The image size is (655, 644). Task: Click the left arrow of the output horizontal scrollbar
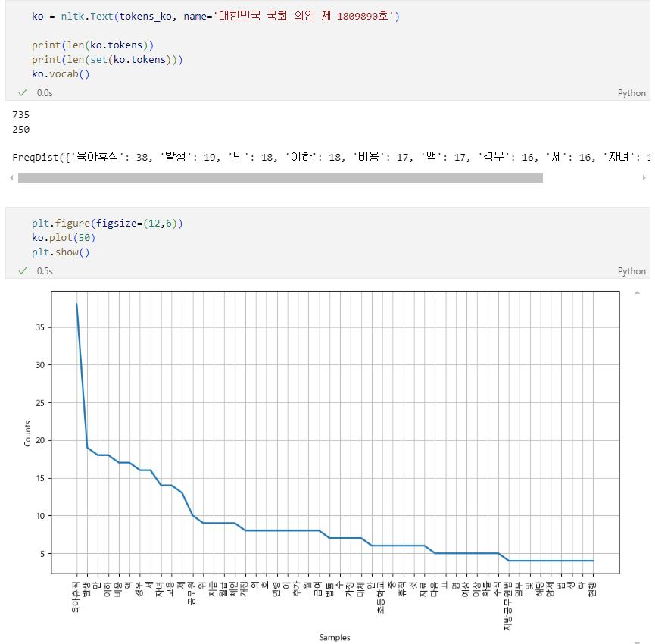tap(11, 177)
